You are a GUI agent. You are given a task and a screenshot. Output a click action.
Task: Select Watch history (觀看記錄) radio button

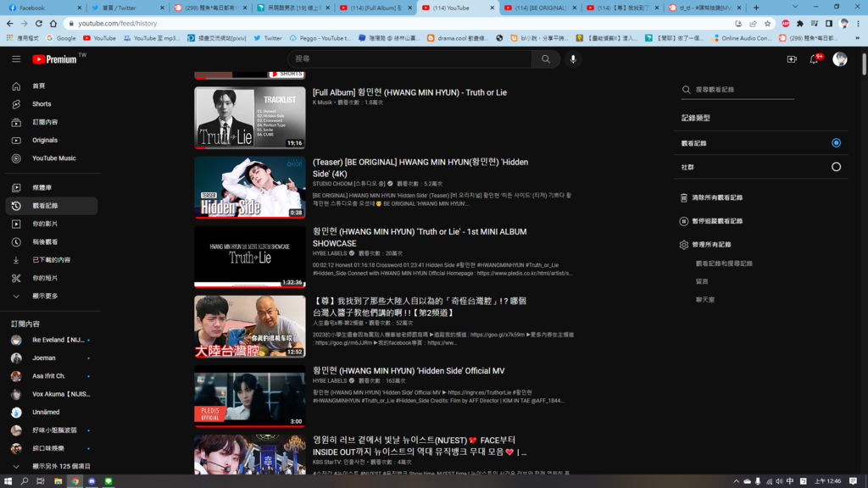coord(836,143)
